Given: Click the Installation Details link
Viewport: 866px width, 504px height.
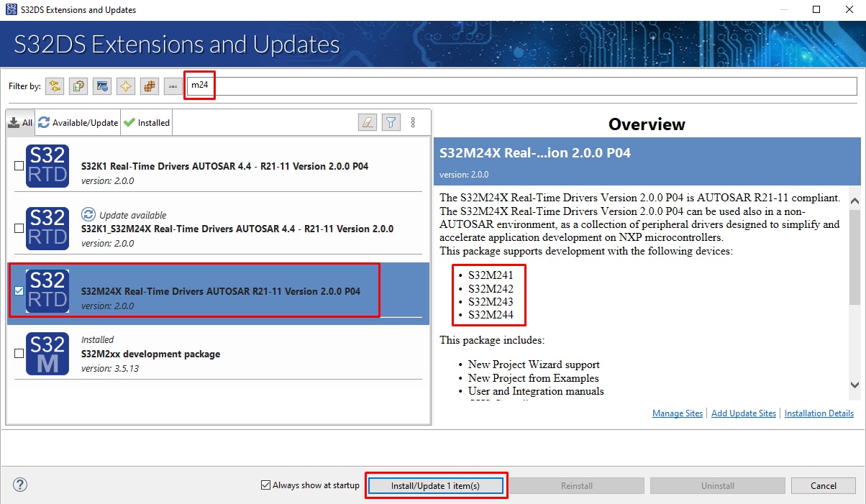Looking at the screenshot, I should [819, 413].
